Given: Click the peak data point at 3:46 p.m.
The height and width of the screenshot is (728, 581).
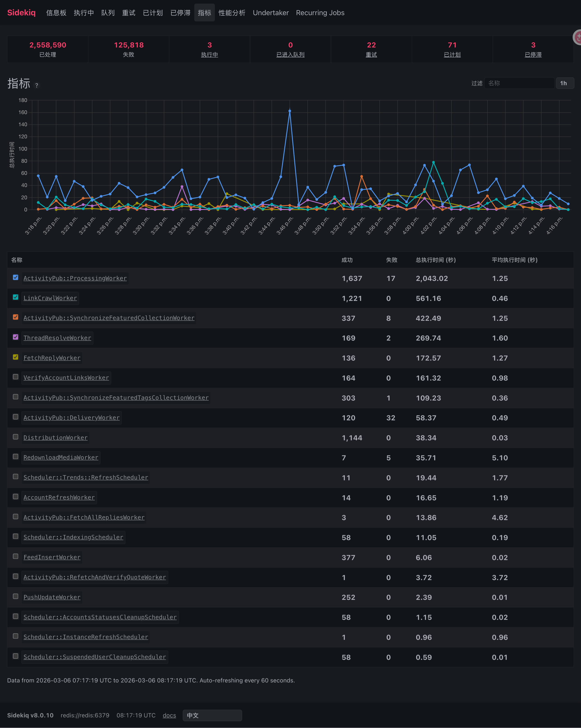Looking at the screenshot, I should (290, 111).
